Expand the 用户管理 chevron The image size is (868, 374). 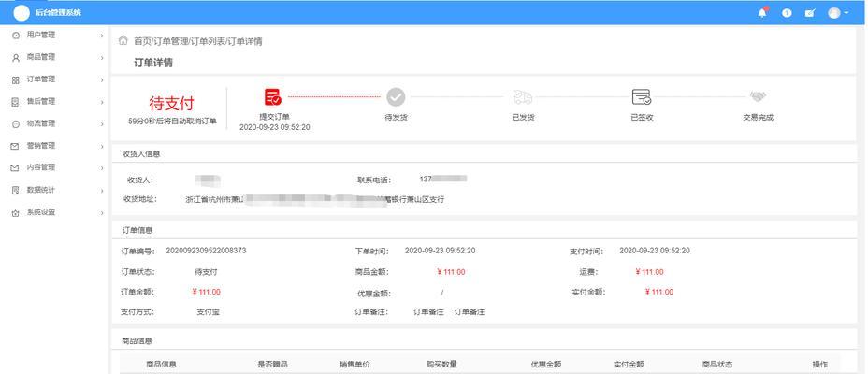[x=102, y=35]
